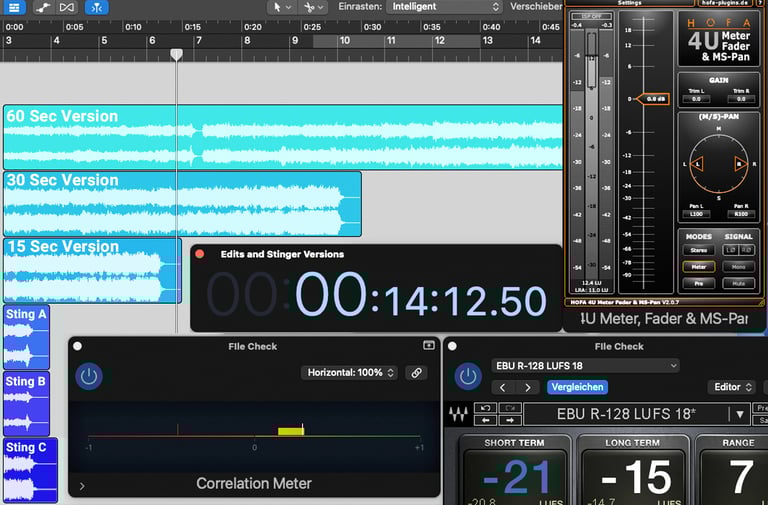Click the Waves logo icon
The height and width of the screenshot is (505, 768).
click(458, 414)
